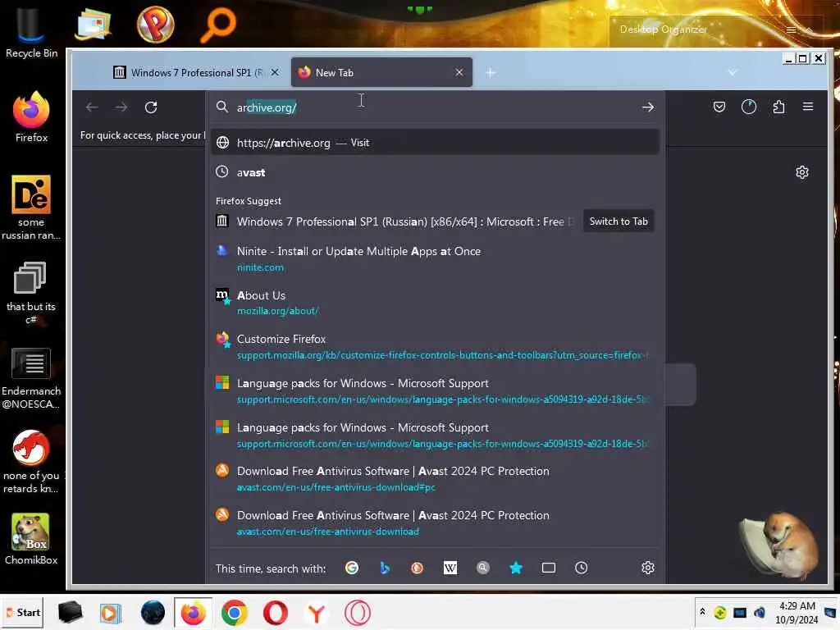840x630 pixels.
Task: Reload the page with the refresh icon
Action: coord(151,107)
